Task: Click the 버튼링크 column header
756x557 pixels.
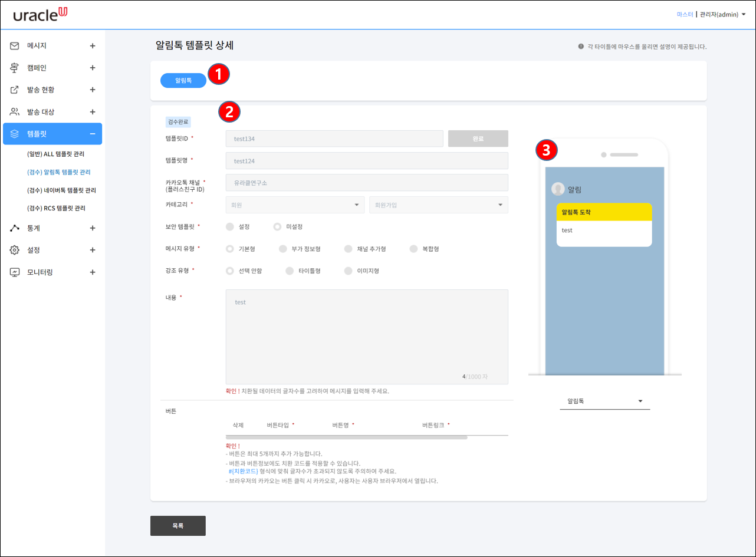Action: pyautogui.click(x=433, y=425)
